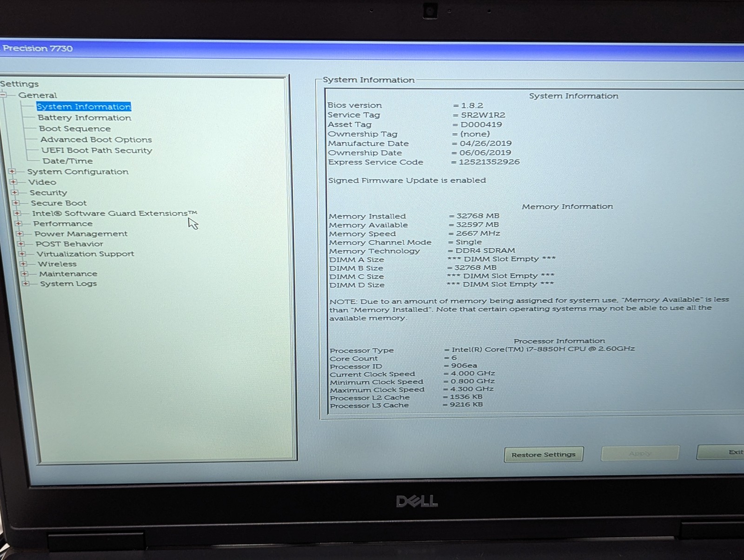Click the Signed Firmware Update enabled text

[407, 180]
